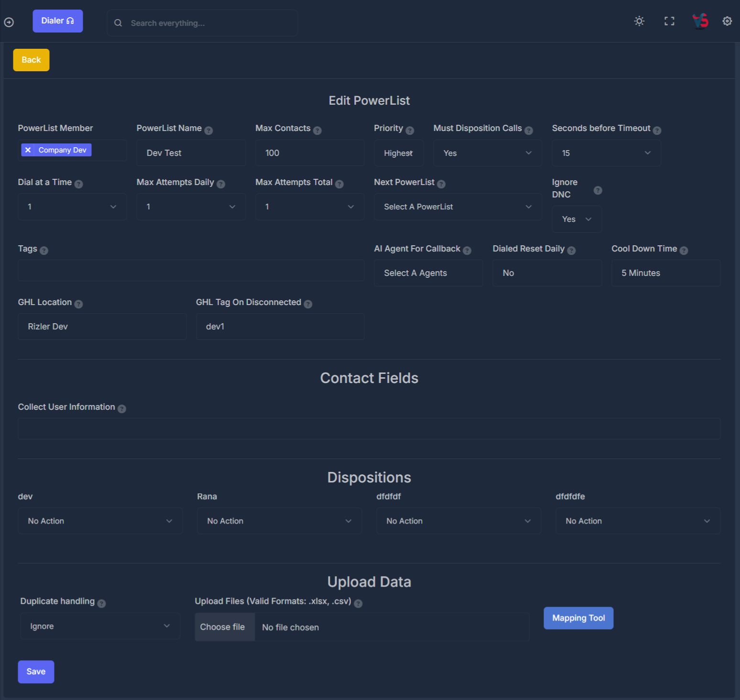The image size is (740, 700).
Task: Remove Company Dev with the X icon
Action: point(28,150)
